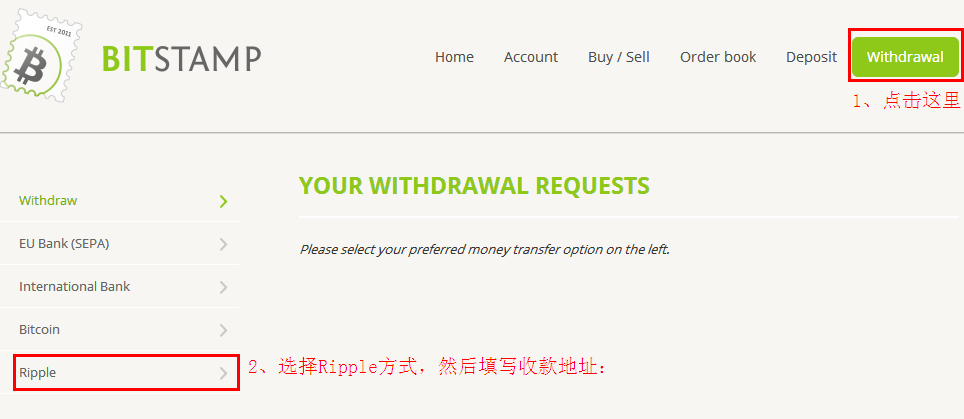
Task: Open the Account menu item
Action: pos(531,57)
